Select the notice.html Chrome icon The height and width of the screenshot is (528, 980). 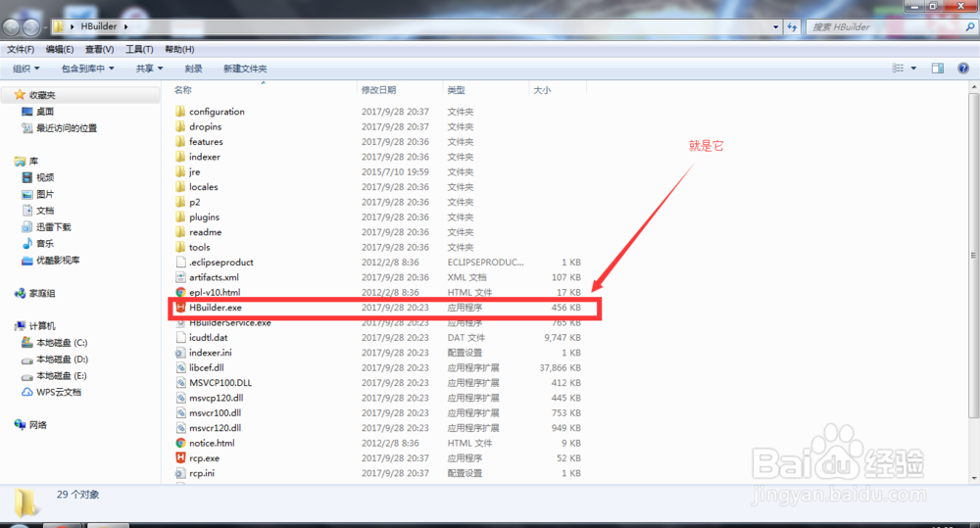180,443
